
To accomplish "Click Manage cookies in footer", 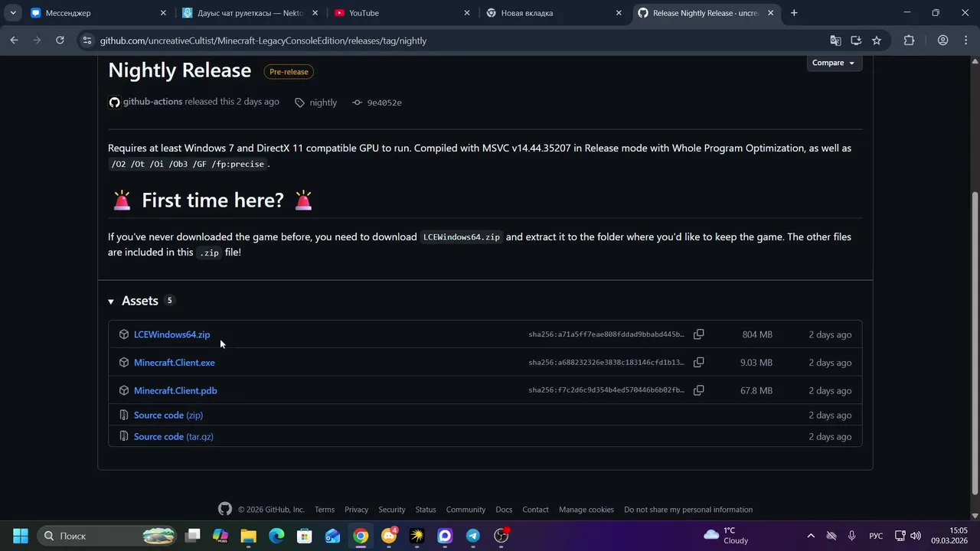I will click(586, 510).
